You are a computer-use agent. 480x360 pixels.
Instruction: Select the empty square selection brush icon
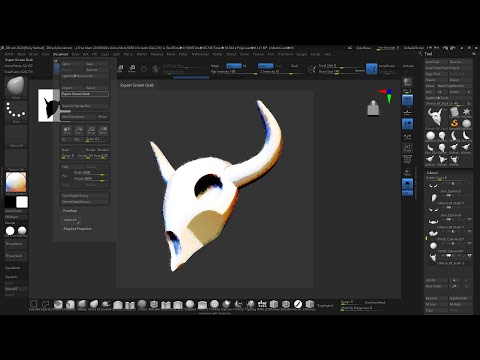[x=33, y=304]
